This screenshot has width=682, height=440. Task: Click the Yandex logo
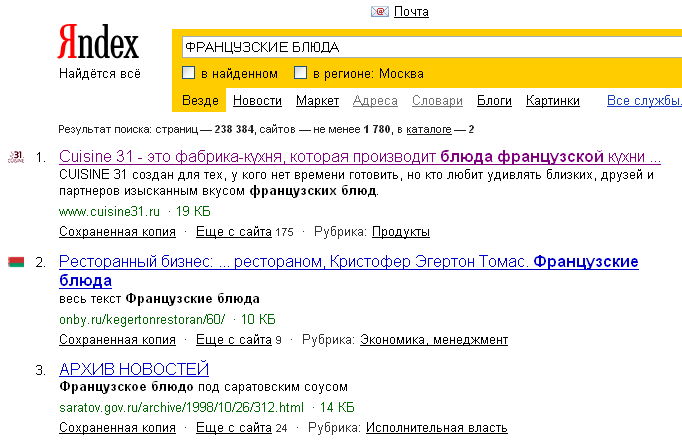pos(98,42)
